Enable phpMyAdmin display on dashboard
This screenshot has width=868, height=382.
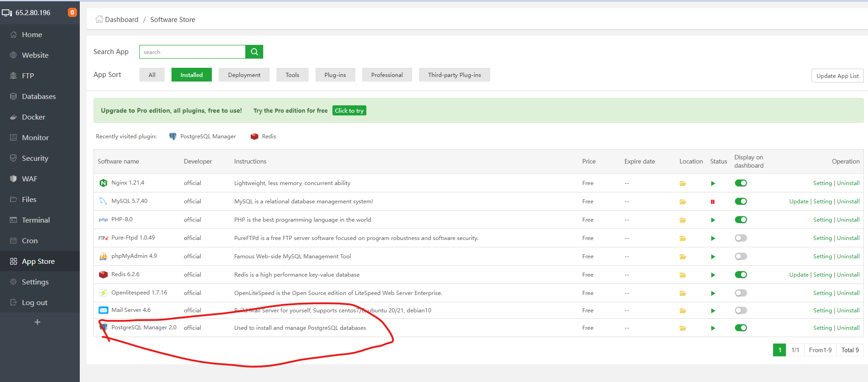pyautogui.click(x=741, y=256)
